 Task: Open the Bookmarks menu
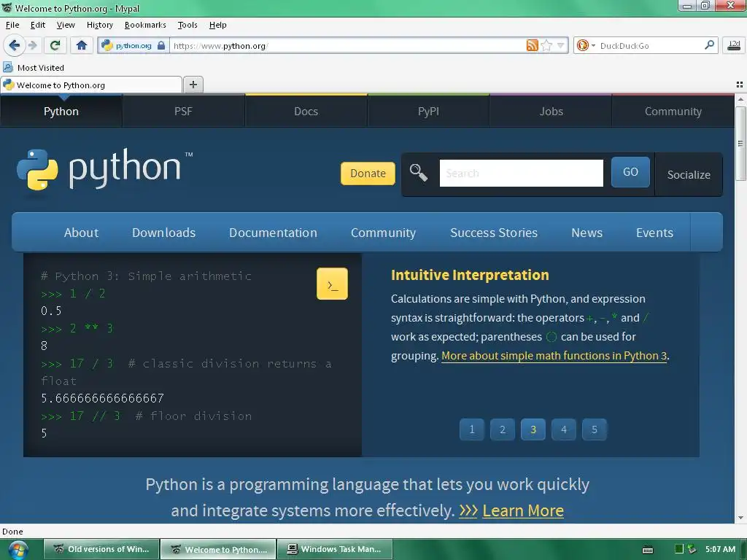point(145,25)
